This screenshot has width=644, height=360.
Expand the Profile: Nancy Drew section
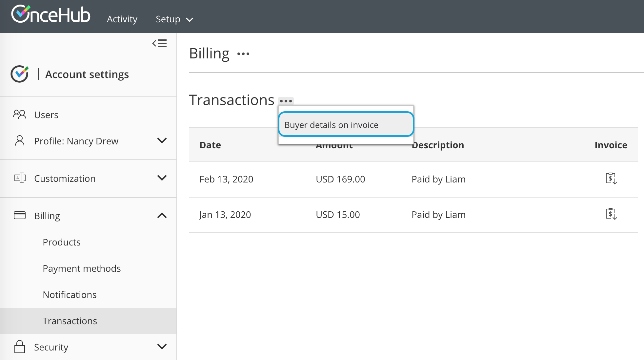coord(162,141)
